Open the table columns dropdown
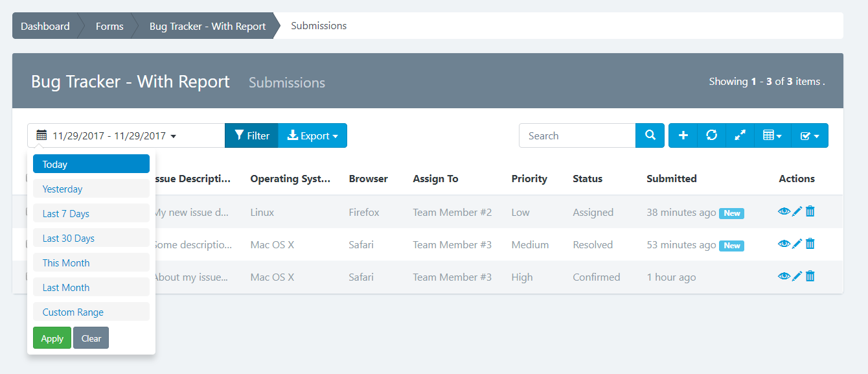Image resolution: width=868 pixels, height=374 pixels. (772, 135)
